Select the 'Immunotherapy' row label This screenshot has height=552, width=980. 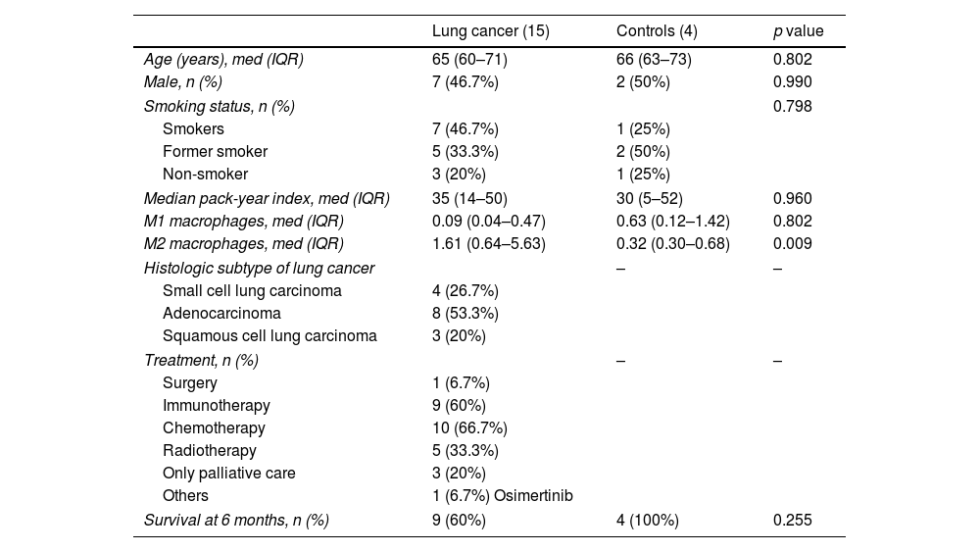(216, 405)
